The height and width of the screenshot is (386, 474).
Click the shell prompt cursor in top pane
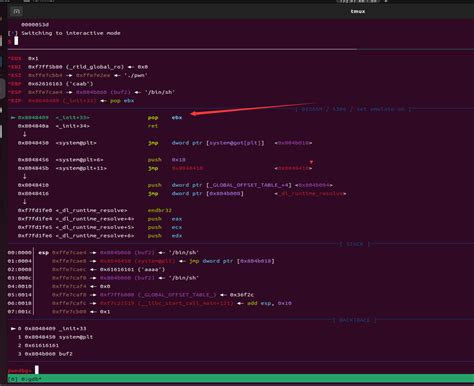tap(16, 41)
